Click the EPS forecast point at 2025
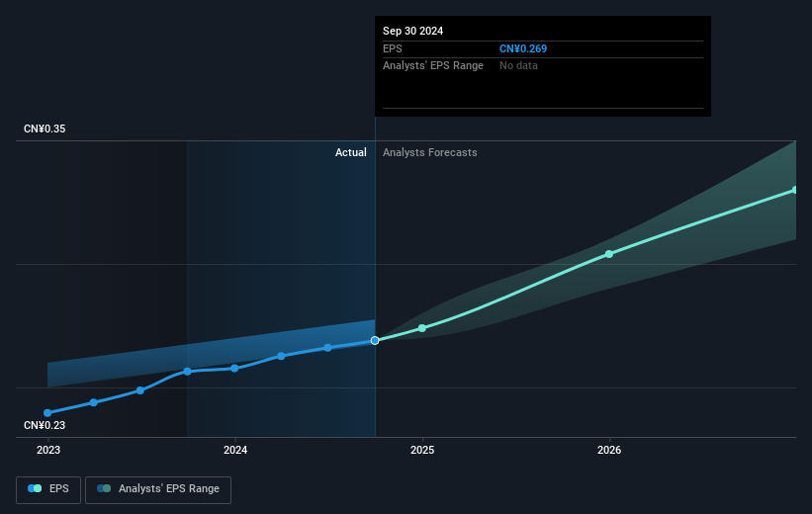Image resolution: width=812 pixels, height=514 pixels. pos(422,328)
